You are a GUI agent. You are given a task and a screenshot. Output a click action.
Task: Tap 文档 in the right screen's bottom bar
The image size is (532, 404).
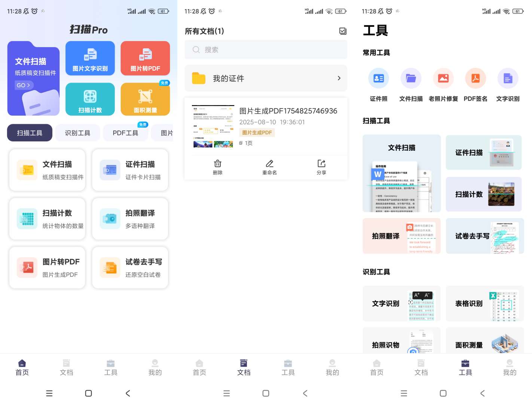(421, 367)
